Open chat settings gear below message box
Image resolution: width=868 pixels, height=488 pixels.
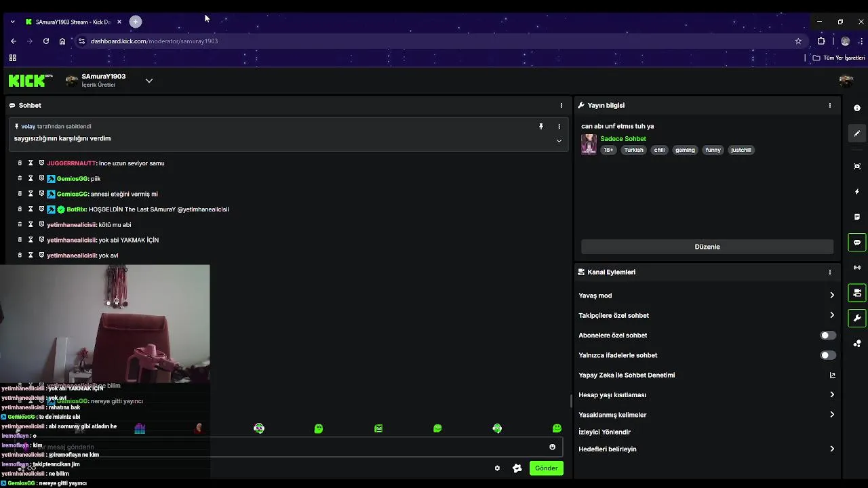497,468
